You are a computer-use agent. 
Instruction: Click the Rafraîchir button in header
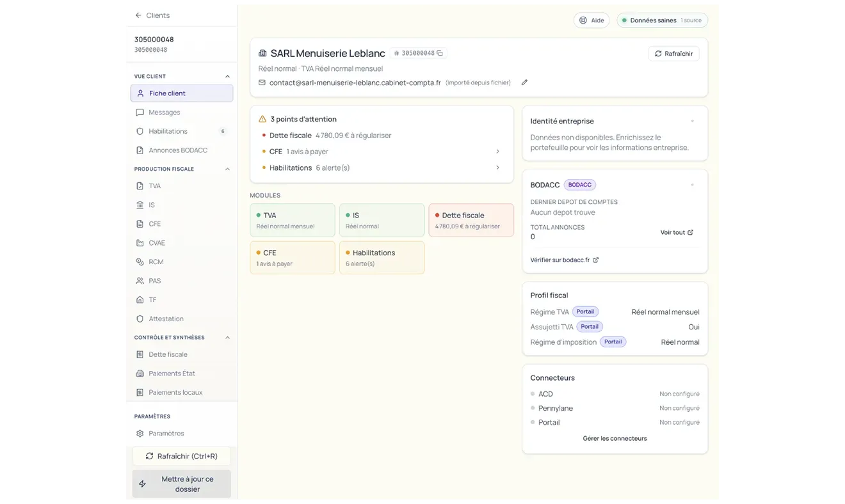[x=673, y=54]
